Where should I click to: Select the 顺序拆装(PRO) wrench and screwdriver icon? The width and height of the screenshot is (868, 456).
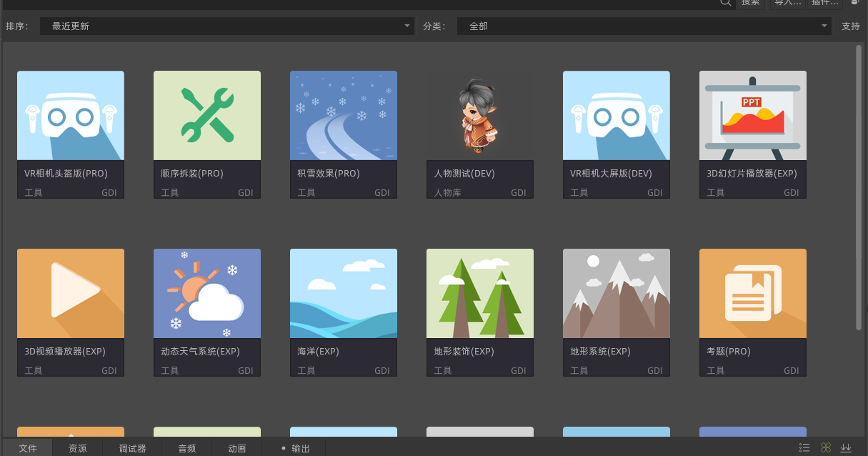(207, 115)
